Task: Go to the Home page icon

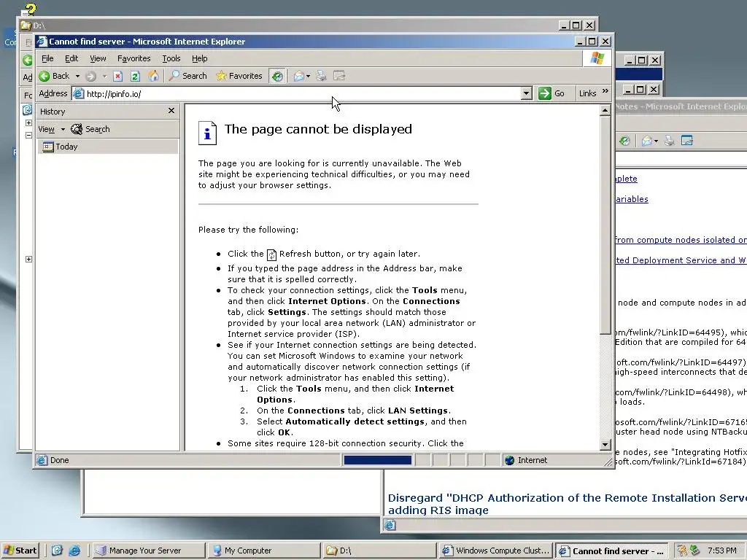Action: tap(153, 76)
